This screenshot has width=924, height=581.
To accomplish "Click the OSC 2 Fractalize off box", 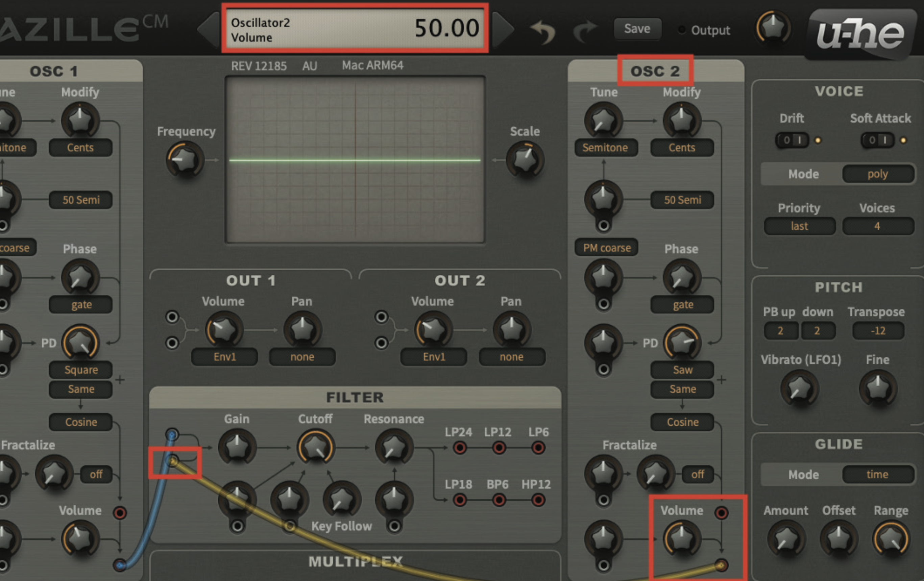I will [x=697, y=474].
